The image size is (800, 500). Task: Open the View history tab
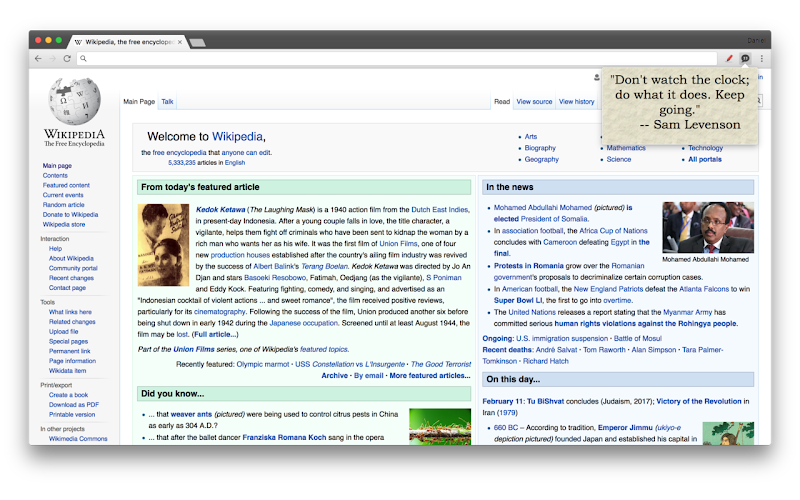click(577, 102)
